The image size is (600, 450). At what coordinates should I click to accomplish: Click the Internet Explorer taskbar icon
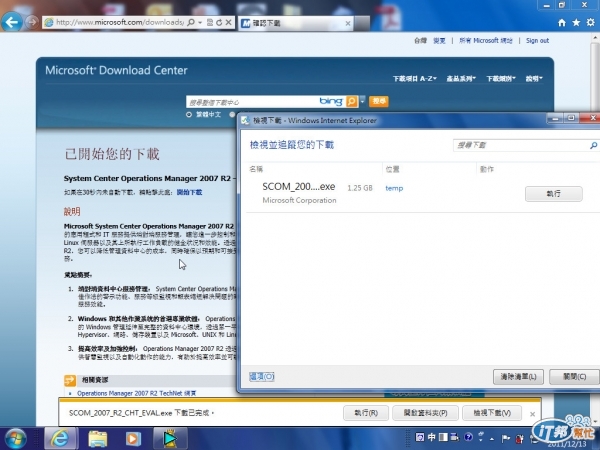click(x=61, y=439)
